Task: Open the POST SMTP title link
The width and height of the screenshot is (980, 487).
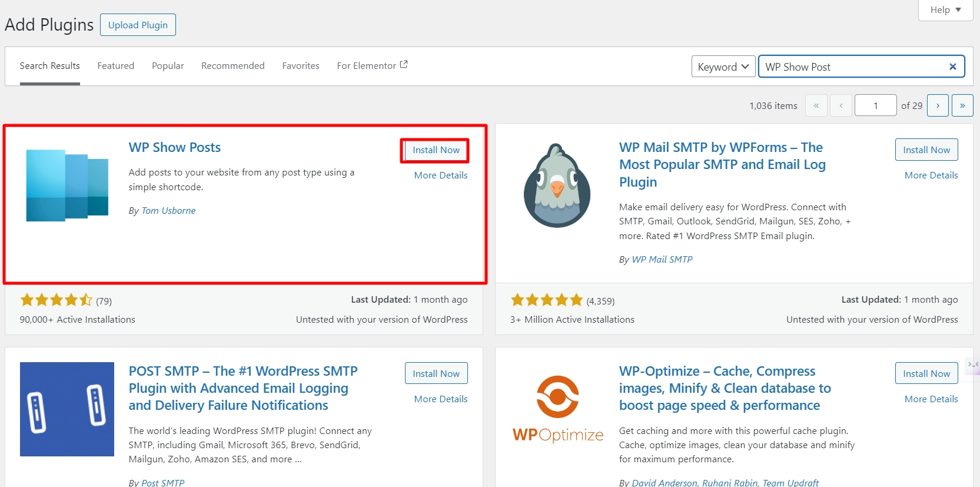Action: coord(243,388)
